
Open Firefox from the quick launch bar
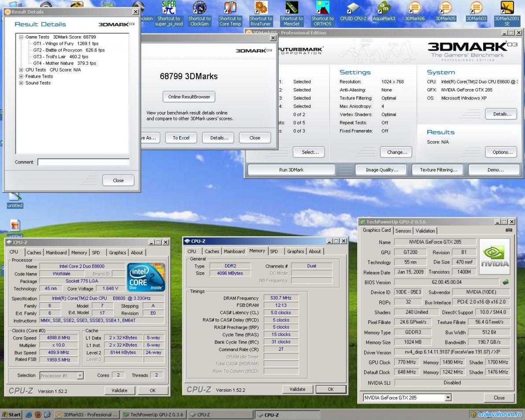[x=38, y=415]
